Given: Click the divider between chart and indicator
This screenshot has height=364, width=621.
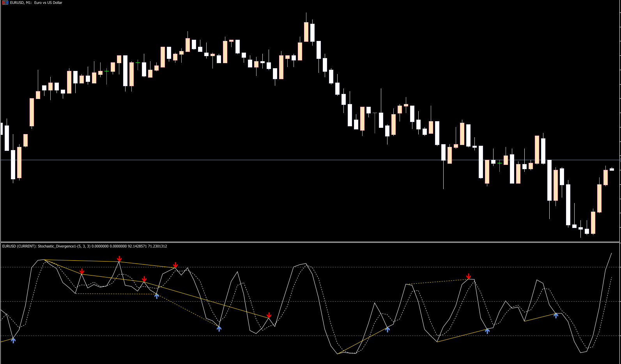Looking at the screenshot, I should [310, 242].
